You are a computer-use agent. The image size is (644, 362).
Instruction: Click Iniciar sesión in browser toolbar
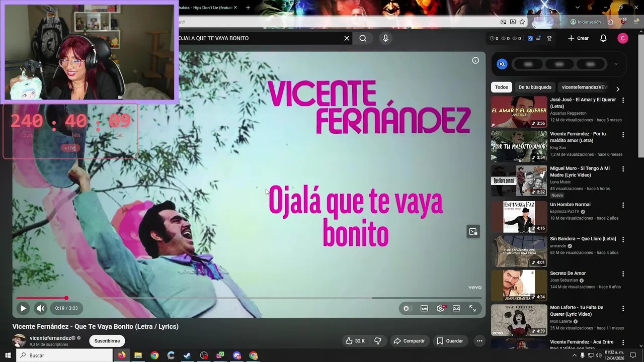[x=586, y=22]
